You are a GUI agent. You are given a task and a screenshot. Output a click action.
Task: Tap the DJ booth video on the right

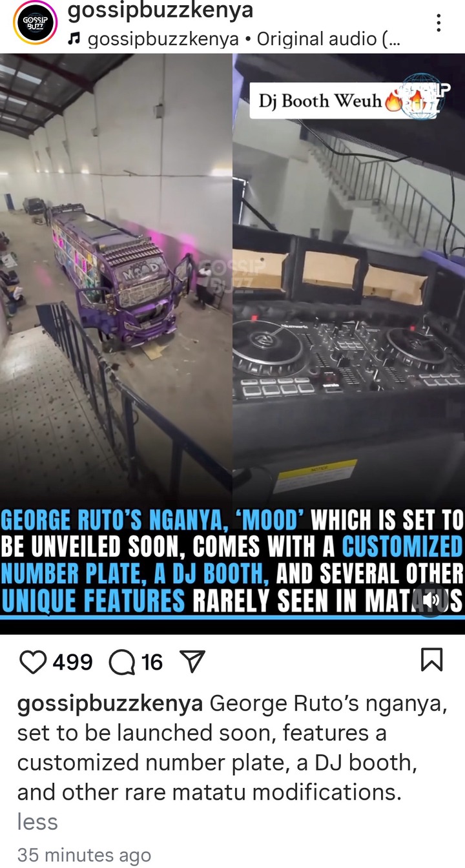tap(349, 278)
